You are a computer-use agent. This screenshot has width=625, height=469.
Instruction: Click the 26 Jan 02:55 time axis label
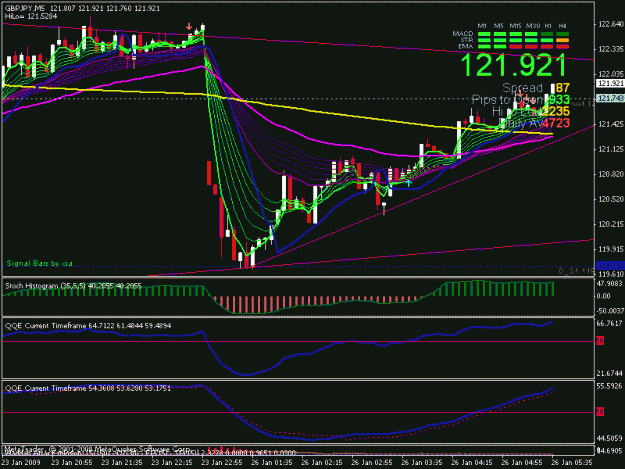(372, 463)
